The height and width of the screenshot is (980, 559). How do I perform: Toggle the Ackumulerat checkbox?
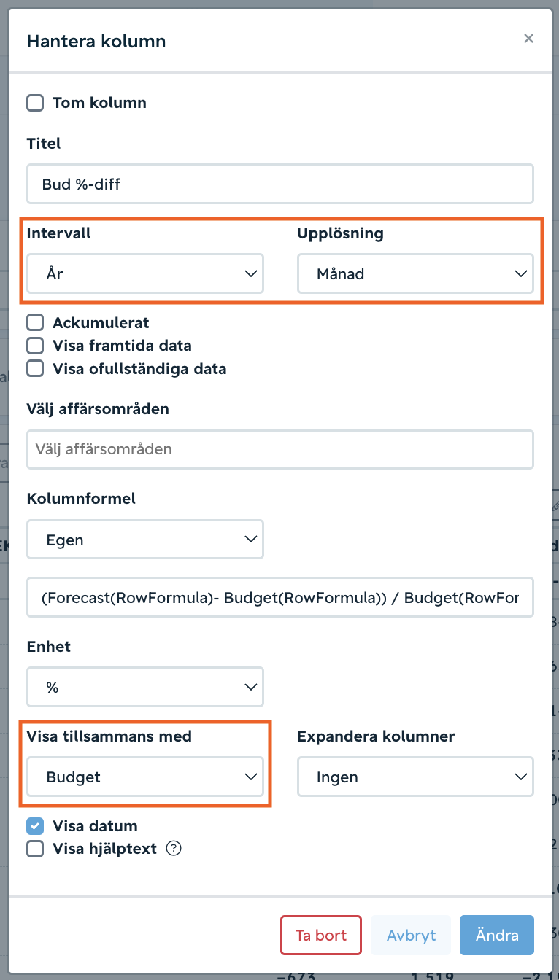(x=35, y=322)
